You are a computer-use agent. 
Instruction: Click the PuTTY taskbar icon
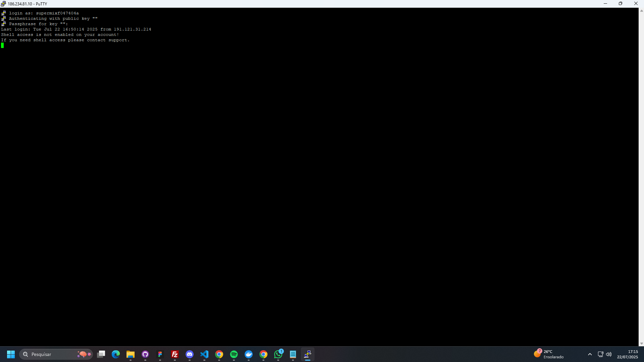click(x=308, y=354)
